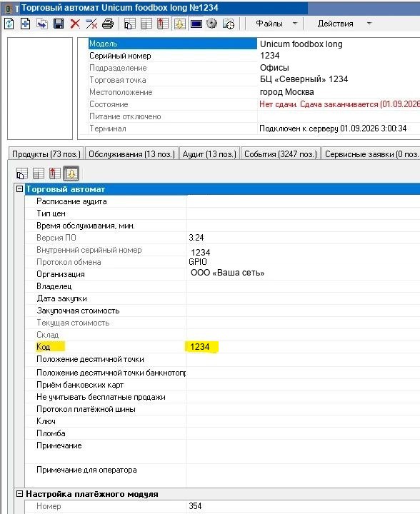The image size is (420, 514).
Task: Click the refresh document icon in top toolbar
Action: (9, 24)
